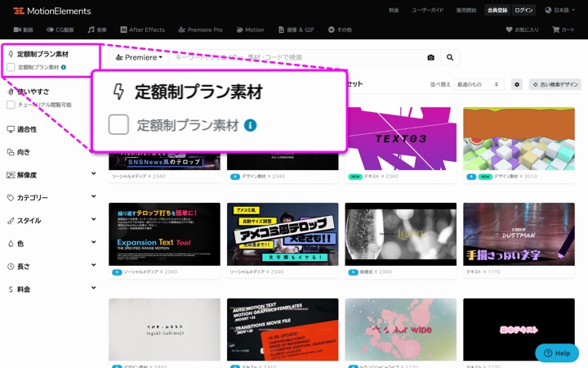Open the ユーザーガイド link
The height and width of the screenshot is (368, 588).
pos(427,10)
